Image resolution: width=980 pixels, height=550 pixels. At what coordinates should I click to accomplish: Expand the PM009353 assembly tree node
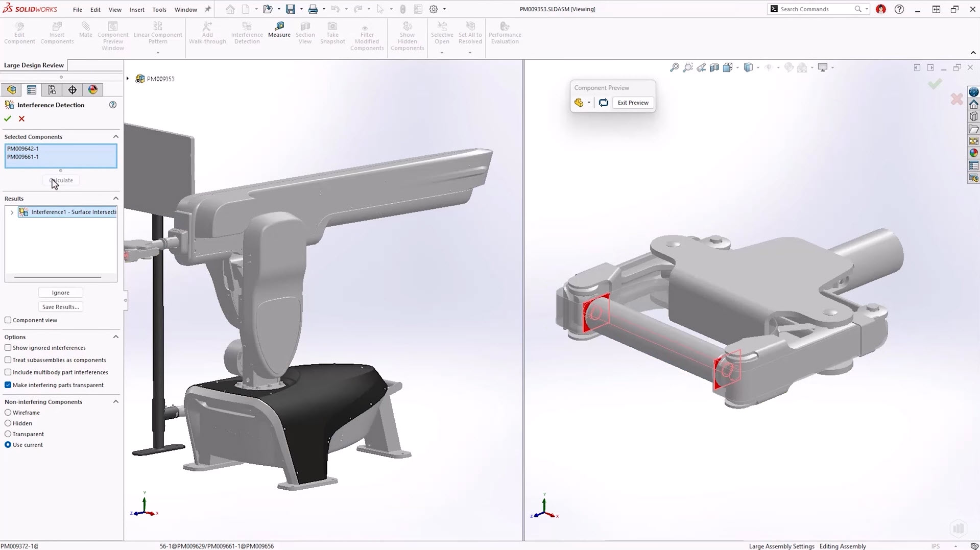tap(128, 79)
